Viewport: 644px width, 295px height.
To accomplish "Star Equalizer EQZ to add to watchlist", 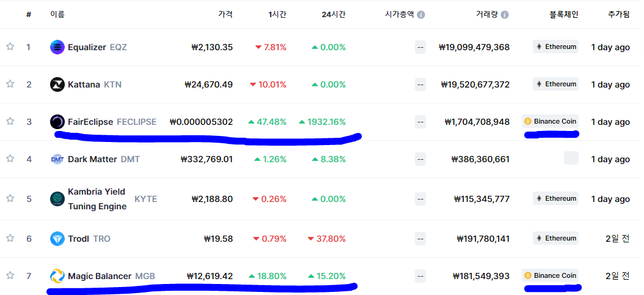I will tap(10, 47).
